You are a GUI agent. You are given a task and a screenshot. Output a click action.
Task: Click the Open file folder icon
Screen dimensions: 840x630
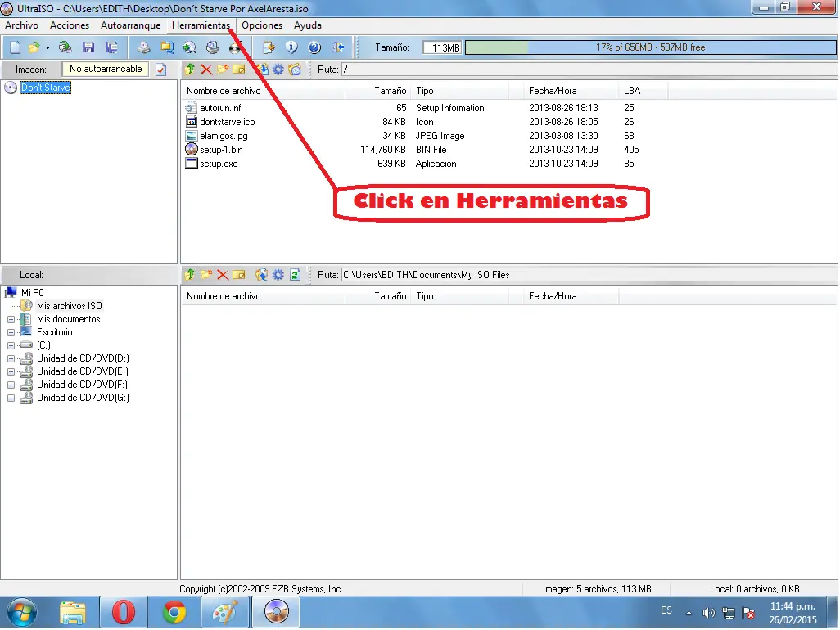click(x=34, y=47)
